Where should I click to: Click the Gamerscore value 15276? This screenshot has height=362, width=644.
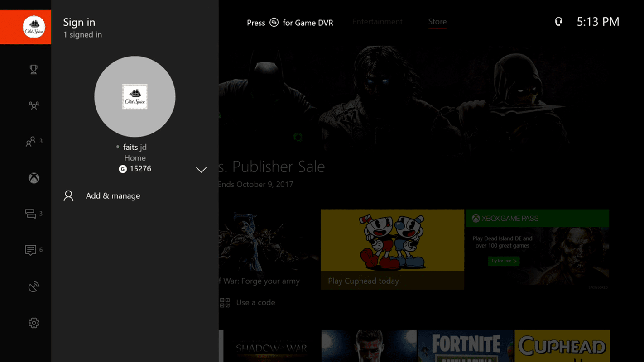click(x=140, y=169)
